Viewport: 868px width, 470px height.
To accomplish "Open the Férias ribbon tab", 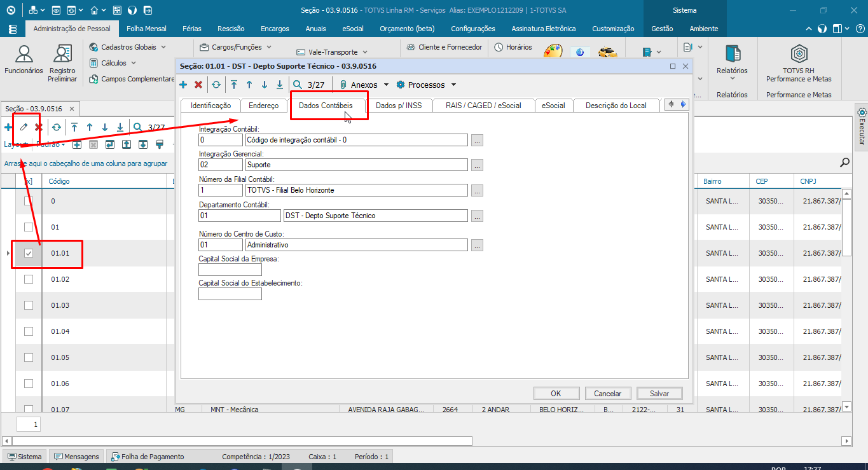I will pyautogui.click(x=192, y=29).
